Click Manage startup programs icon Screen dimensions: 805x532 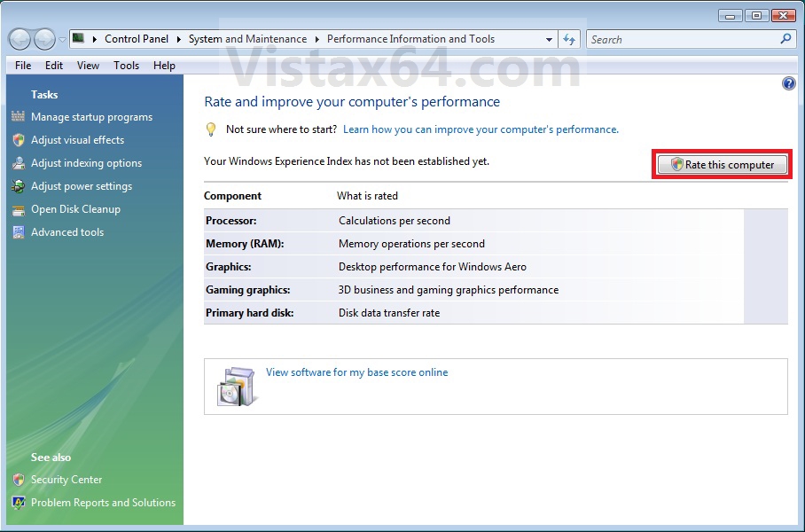click(x=18, y=116)
